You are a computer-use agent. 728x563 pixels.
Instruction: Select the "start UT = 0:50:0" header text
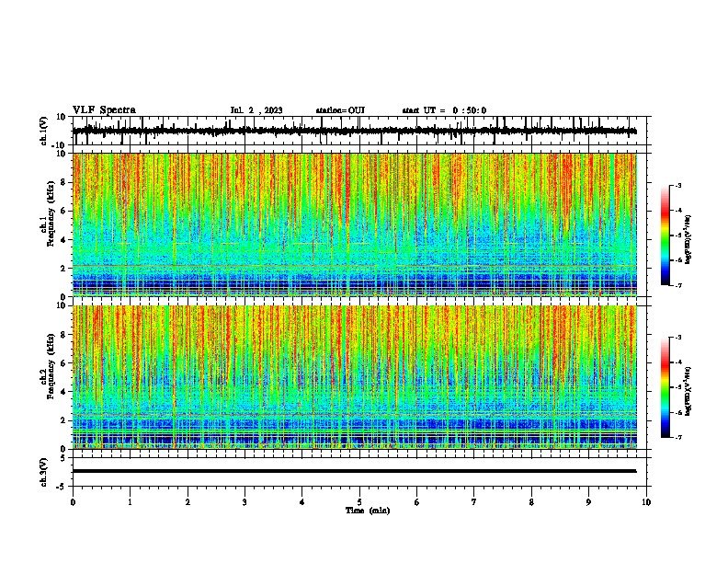[x=444, y=110]
